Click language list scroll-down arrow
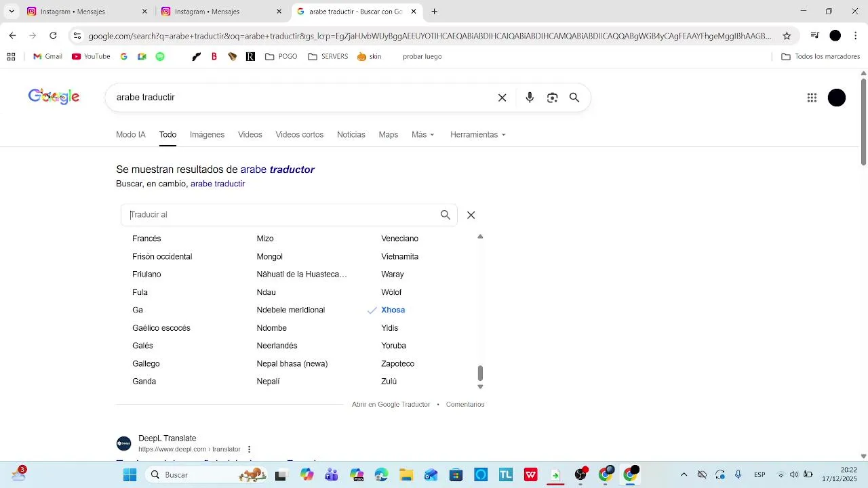The height and width of the screenshot is (488, 868). [480, 387]
